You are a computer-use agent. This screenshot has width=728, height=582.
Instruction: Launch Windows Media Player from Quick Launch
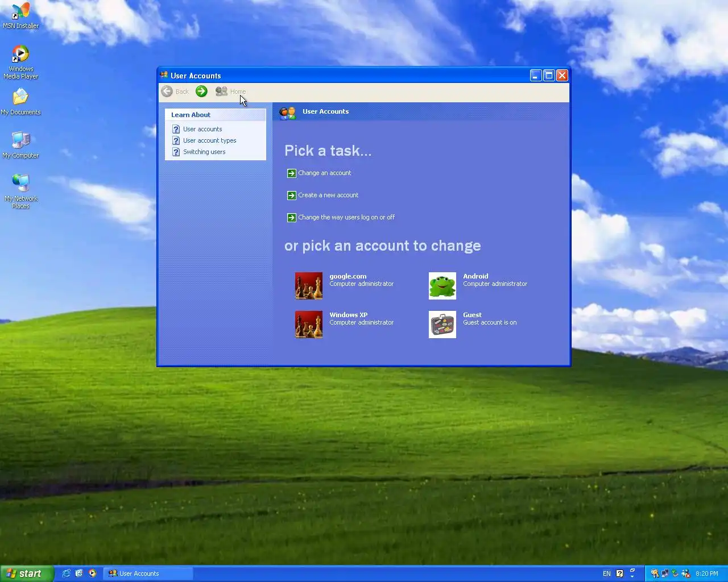pyautogui.click(x=92, y=573)
